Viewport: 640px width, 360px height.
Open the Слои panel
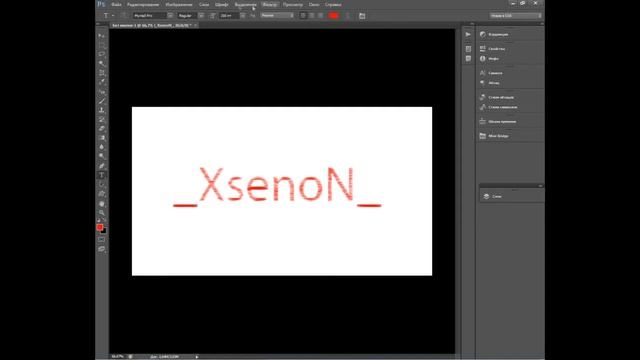click(x=497, y=197)
